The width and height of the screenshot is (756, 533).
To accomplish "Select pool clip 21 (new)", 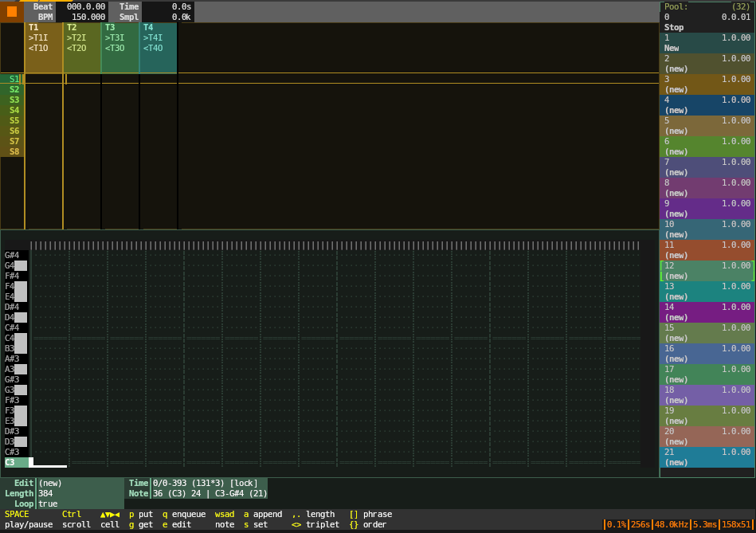I will point(707,458).
